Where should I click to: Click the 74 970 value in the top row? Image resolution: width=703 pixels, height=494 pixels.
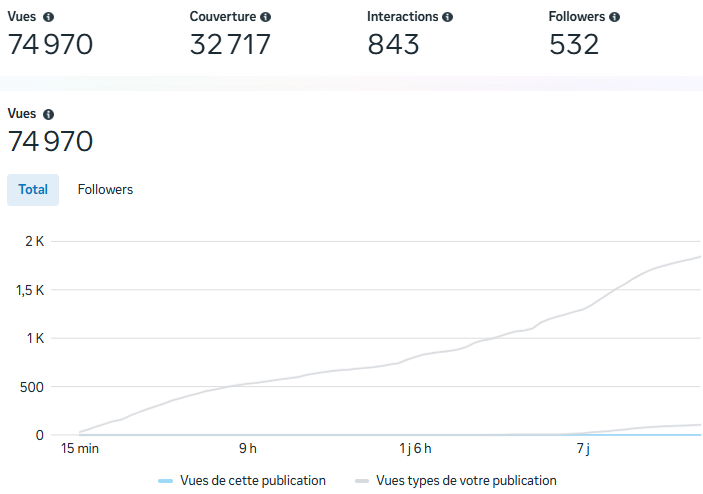click(50, 45)
